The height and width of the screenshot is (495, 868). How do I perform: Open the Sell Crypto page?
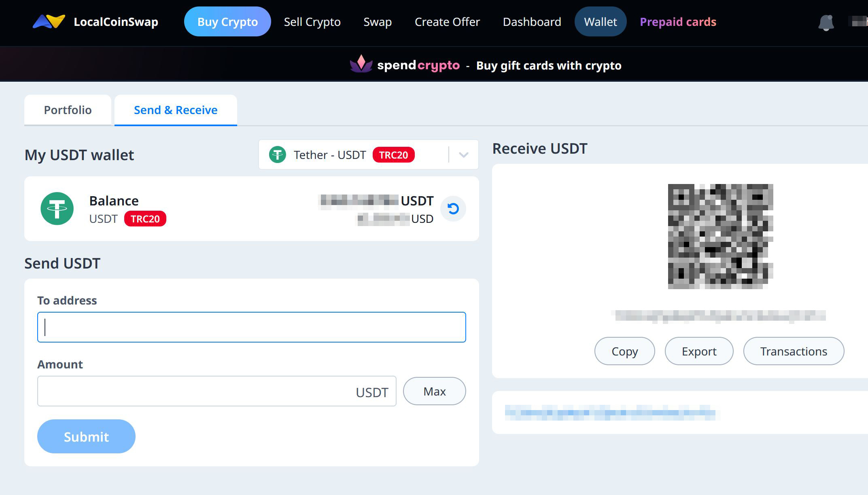312,22
